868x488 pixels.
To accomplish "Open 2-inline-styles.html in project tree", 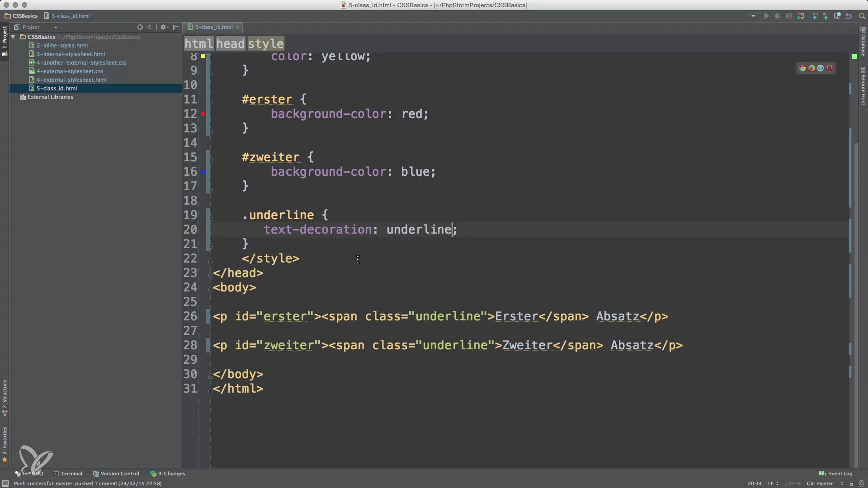I will coord(62,45).
